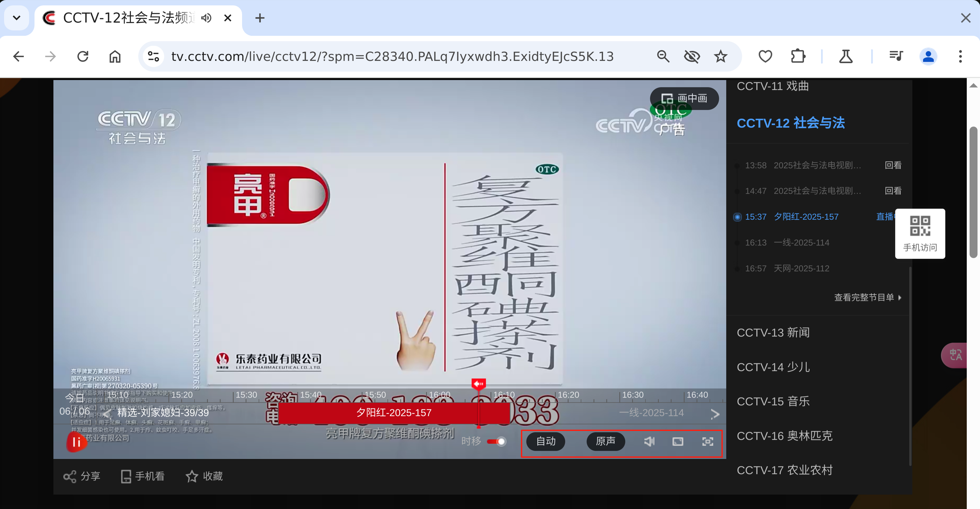The height and width of the screenshot is (509, 980).
Task: Open the Chrome Labs flask icon
Action: click(846, 57)
